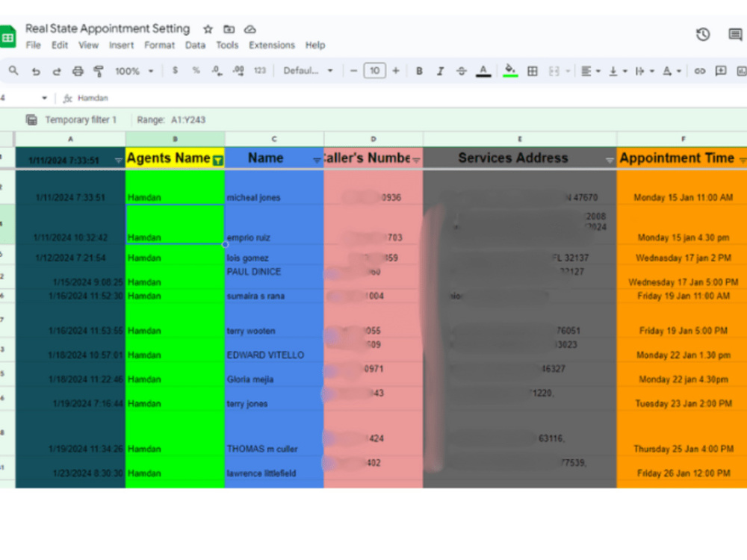This screenshot has height=560, width=747.
Task: Decrease font size with minus button
Action: (353, 71)
